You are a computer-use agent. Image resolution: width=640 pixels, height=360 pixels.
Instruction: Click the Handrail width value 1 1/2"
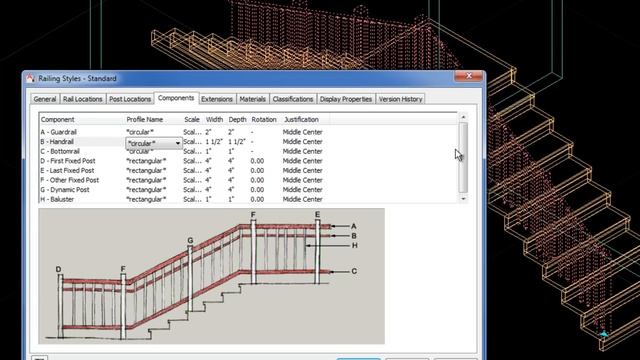click(214, 142)
